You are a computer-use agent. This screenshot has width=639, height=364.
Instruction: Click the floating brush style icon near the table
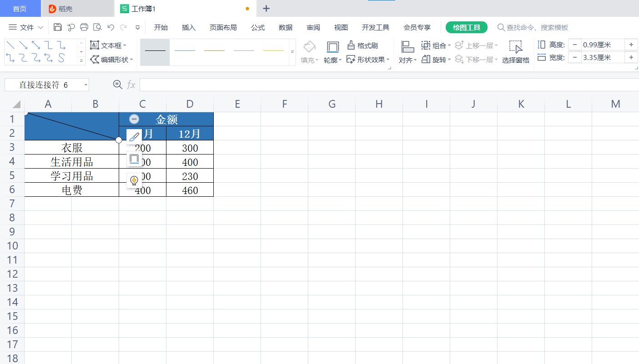pos(134,136)
